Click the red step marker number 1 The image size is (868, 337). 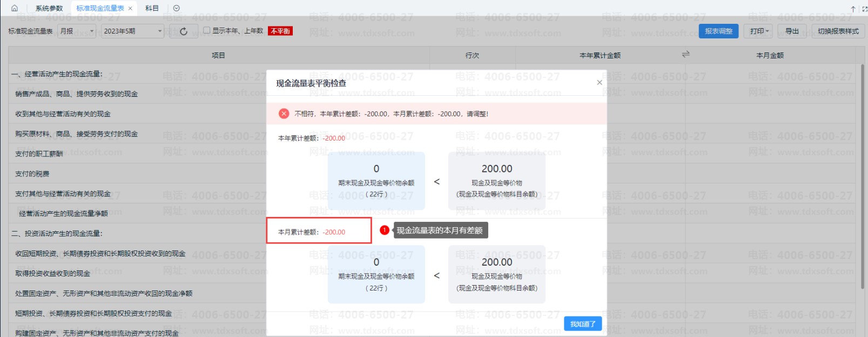coord(385,230)
